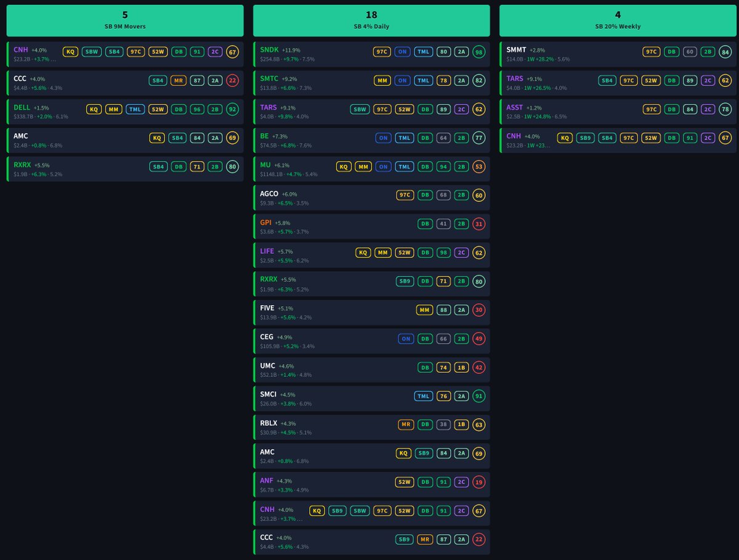The width and height of the screenshot is (739, 560).
Task: Click the 97C badge on the SNDK row
Action: [381, 52]
